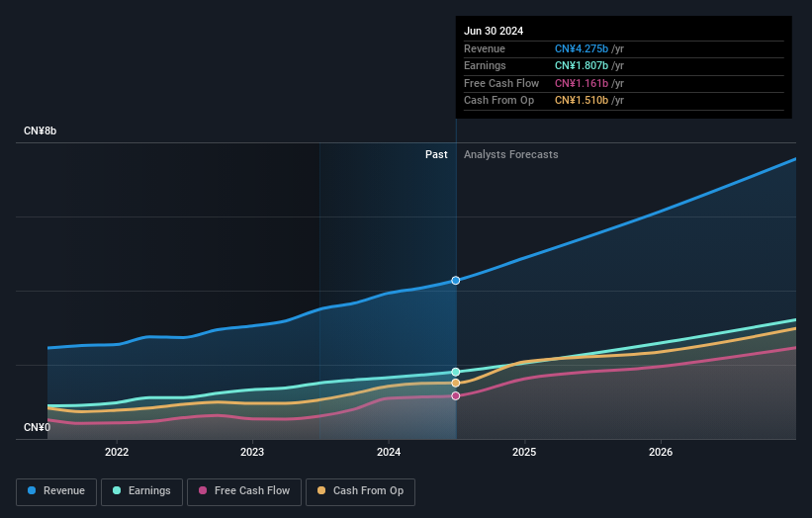Click the teal Earnings data point marker
Image resolution: width=812 pixels, height=518 pixels.
(456, 372)
